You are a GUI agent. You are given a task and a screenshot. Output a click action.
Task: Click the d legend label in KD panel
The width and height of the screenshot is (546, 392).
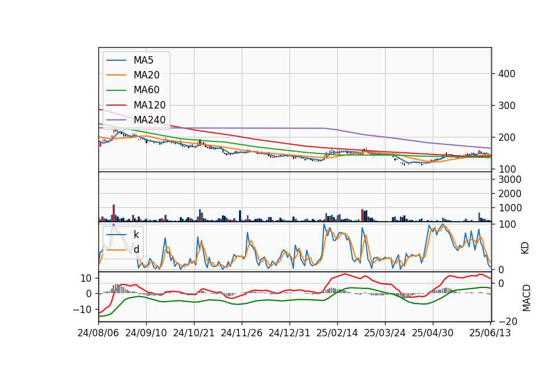(x=136, y=249)
